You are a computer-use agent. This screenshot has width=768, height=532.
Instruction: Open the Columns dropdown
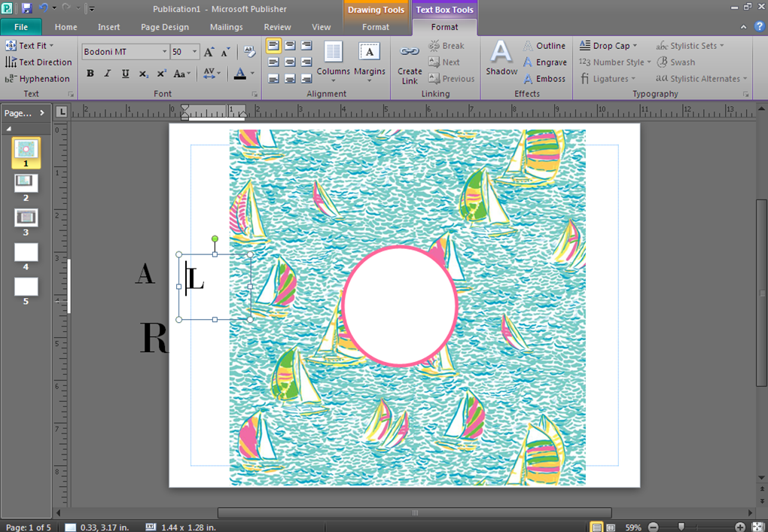333,62
